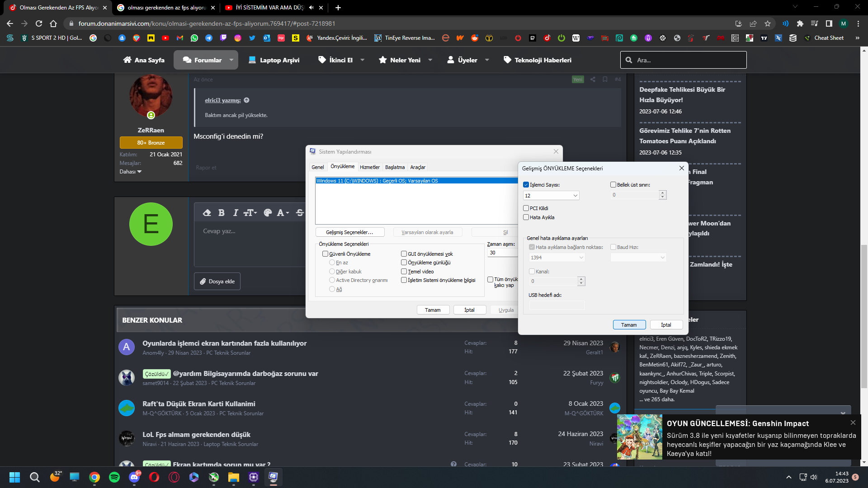Check Temel video option
The height and width of the screenshot is (488, 868).
404,272
